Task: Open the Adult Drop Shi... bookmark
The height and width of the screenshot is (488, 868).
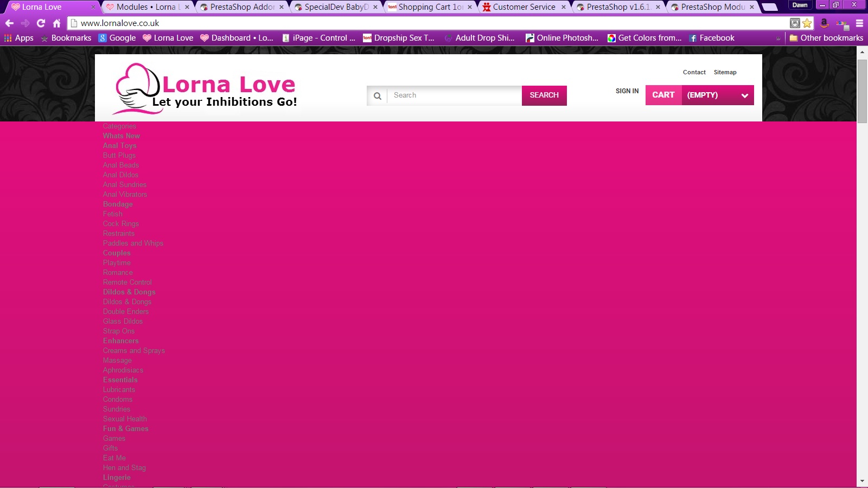Action: click(480, 38)
